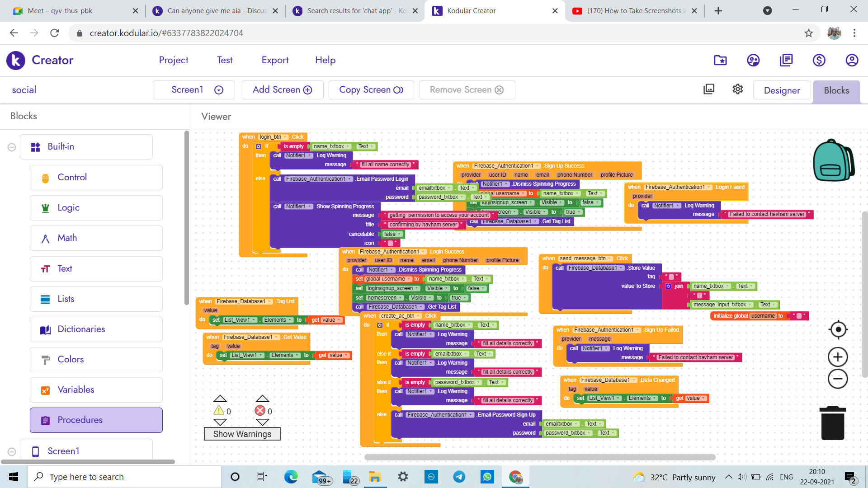Open the Help menu
The width and height of the screenshot is (868, 488).
(x=325, y=60)
